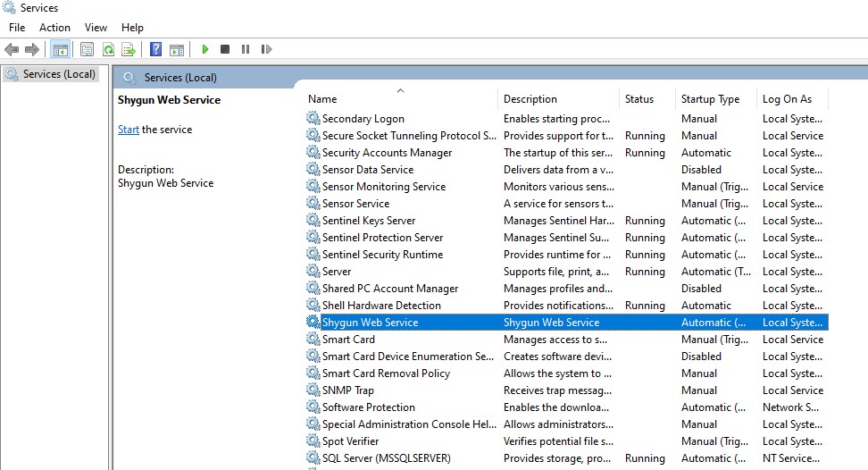This screenshot has width=868, height=470.
Task: Select the SNMP Trap service row
Action: pos(348,390)
